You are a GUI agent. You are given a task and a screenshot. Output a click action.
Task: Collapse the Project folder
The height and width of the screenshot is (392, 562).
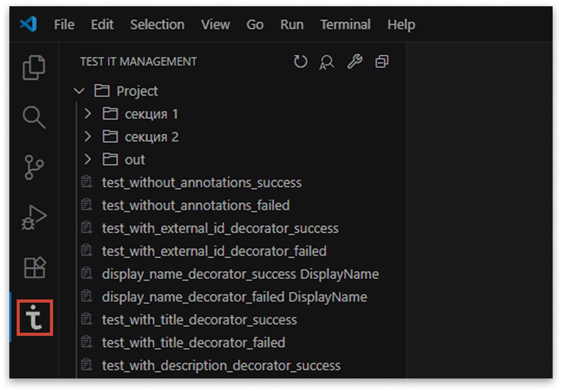[80, 90]
